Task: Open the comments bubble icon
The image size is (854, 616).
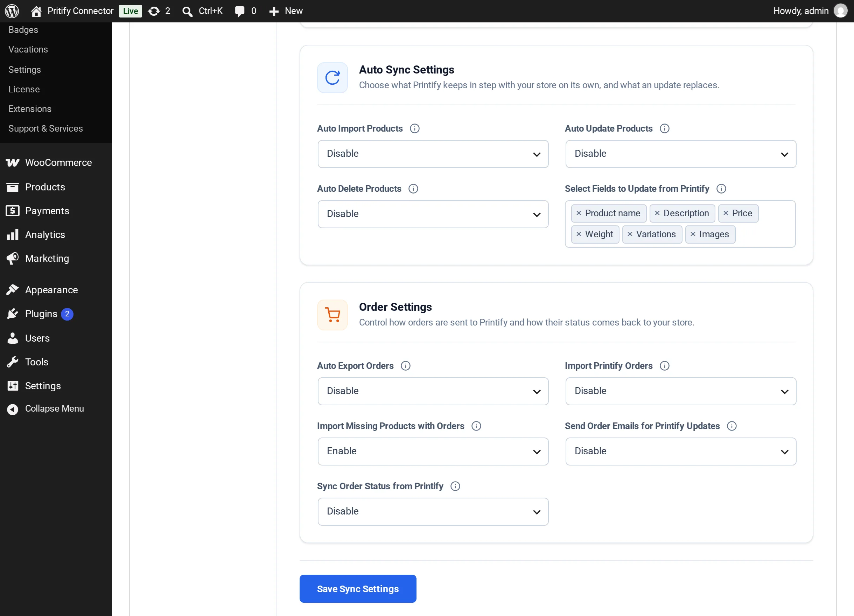Action: (239, 11)
